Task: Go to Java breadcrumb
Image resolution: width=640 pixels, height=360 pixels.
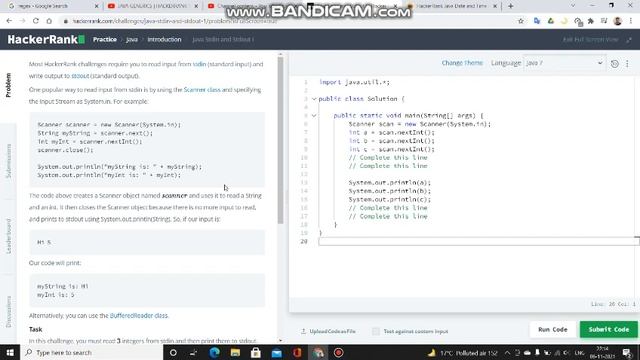Action: tap(132, 40)
